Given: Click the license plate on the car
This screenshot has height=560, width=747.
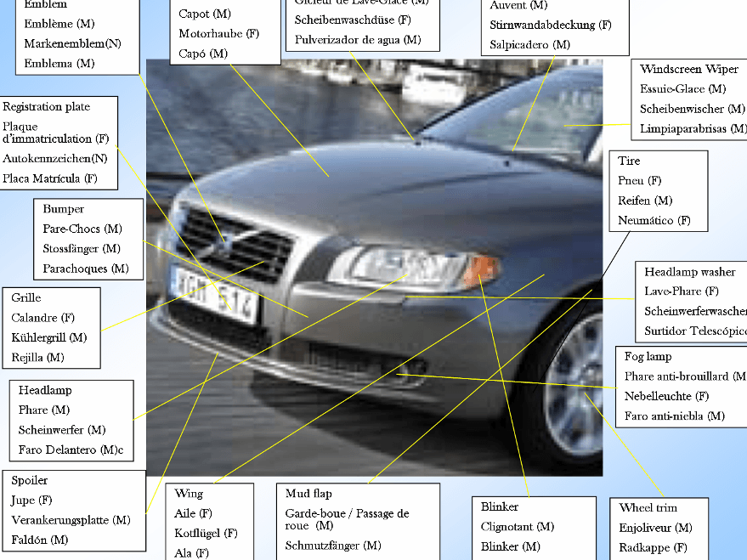Looking at the screenshot, I should click(x=214, y=291).
